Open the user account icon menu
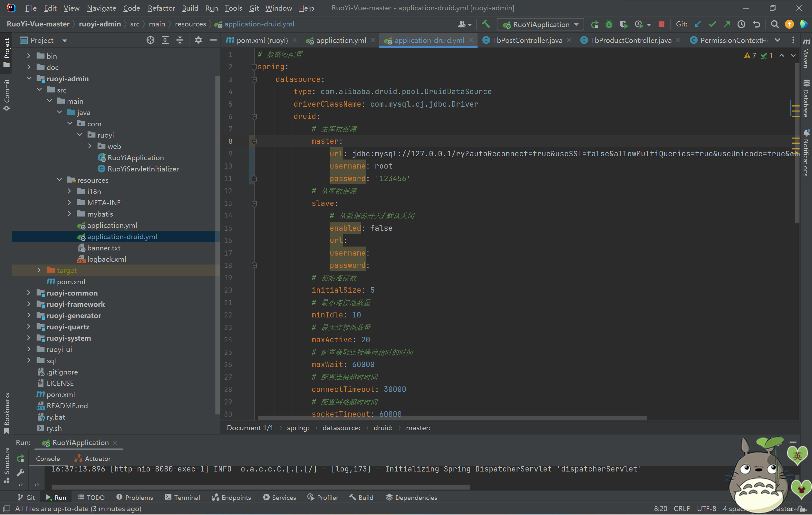 pyautogui.click(x=465, y=24)
